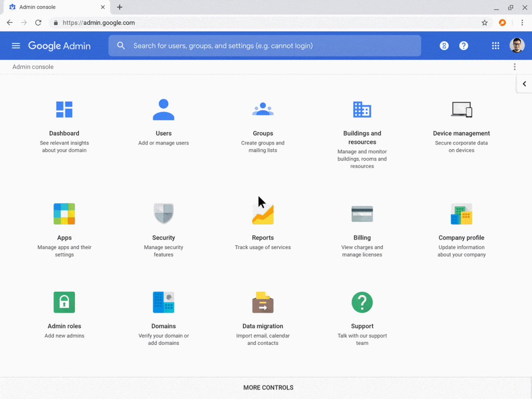Open the Admin roles lock icon

(x=64, y=302)
